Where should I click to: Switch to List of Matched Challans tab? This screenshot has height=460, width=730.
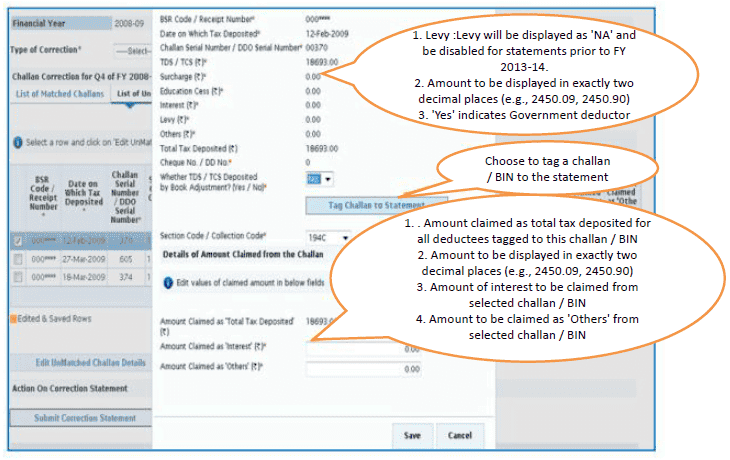[x=58, y=94]
